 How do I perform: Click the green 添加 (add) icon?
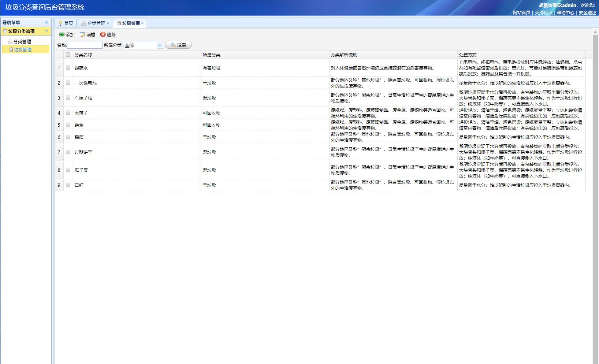62,34
